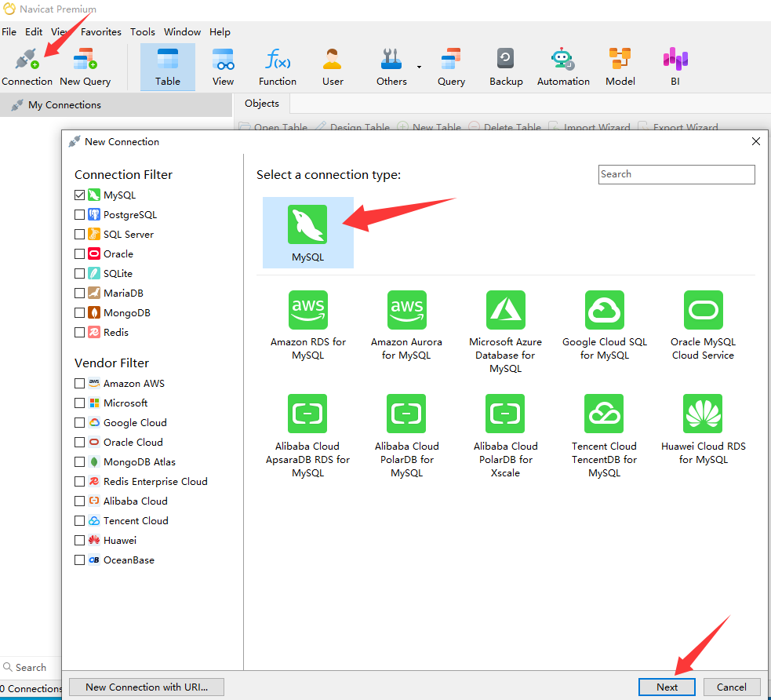The width and height of the screenshot is (771, 700).
Task: Switch to the Objects tab
Action: (262, 104)
